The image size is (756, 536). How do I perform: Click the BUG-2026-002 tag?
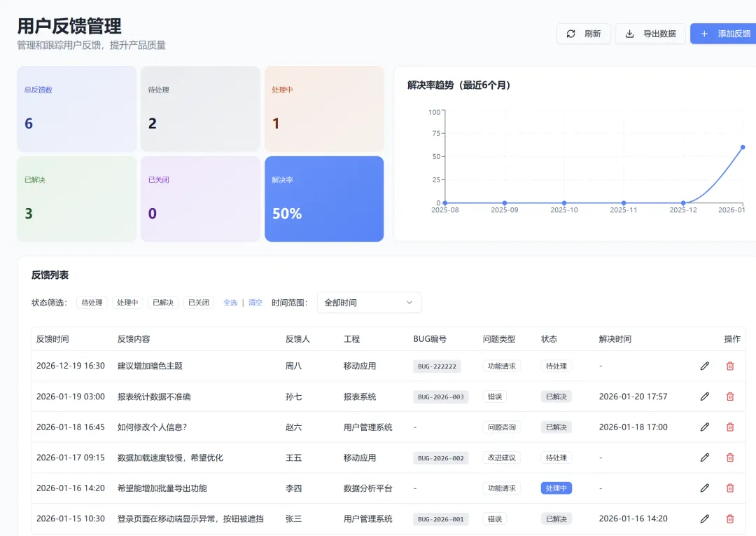[x=441, y=458]
